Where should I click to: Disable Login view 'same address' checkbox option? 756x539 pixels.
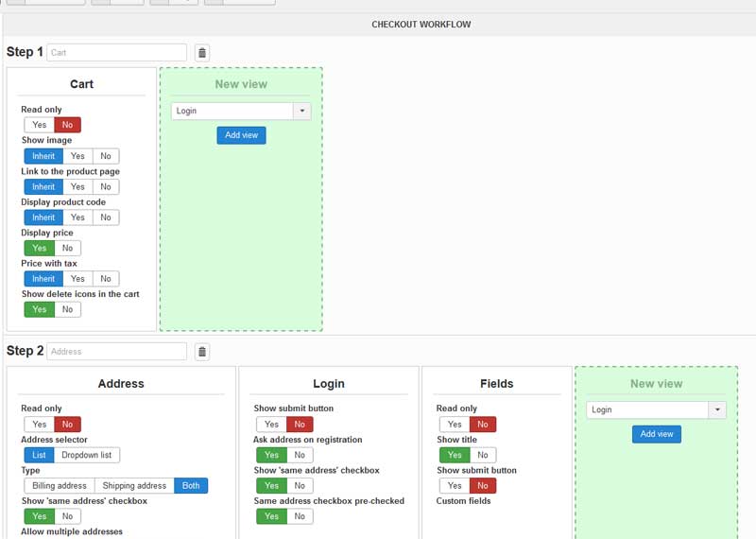pos(300,485)
